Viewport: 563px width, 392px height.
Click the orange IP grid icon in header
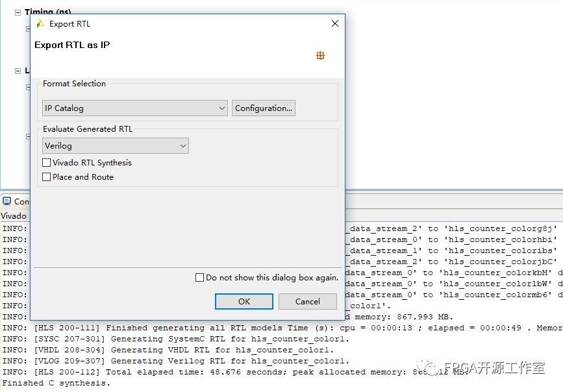pyautogui.click(x=320, y=56)
